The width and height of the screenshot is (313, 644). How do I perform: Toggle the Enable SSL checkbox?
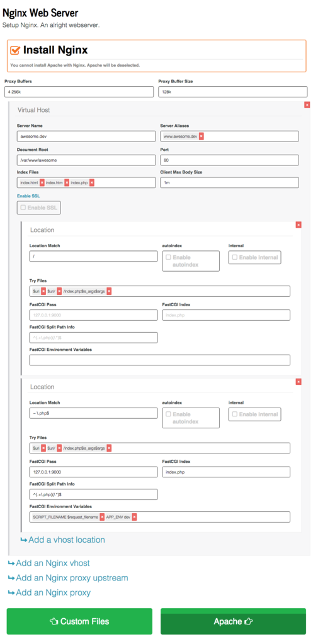pos(23,208)
